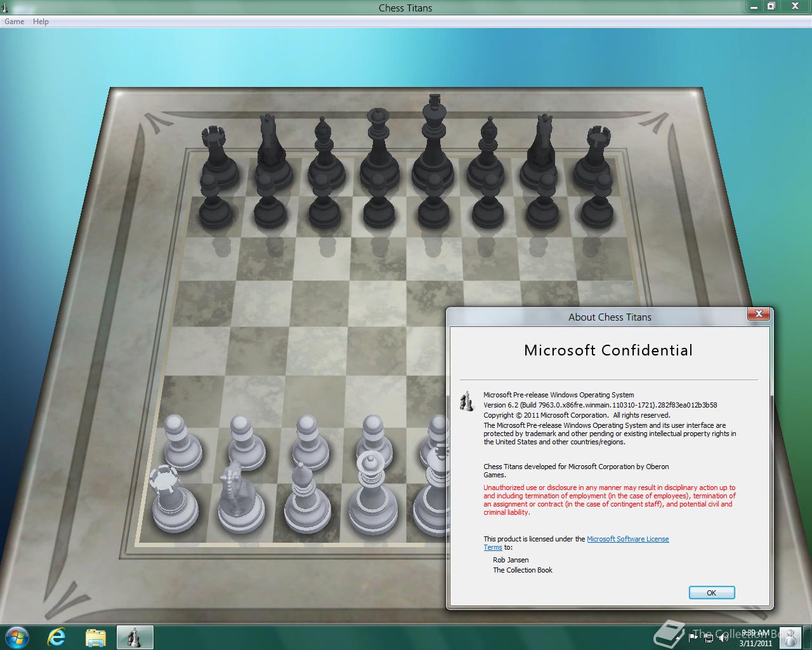Click 'The Collection Book' licensee line
Image resolution: width=812 pixels, height=650 pixels.
(523, 570)
